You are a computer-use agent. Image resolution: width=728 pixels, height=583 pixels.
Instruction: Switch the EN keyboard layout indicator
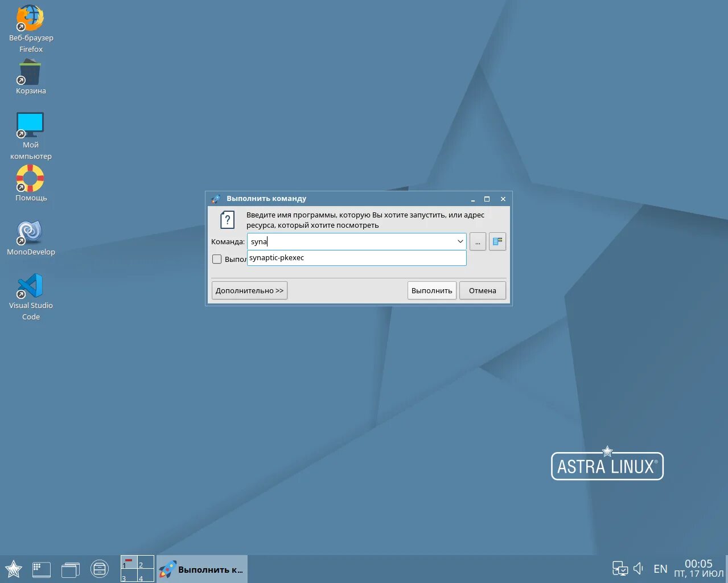pyautogui.click(x=660, y=569)
